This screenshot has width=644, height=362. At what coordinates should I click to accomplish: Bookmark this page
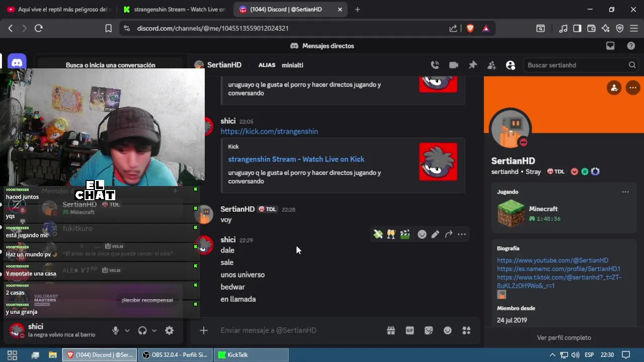(108, 28)
